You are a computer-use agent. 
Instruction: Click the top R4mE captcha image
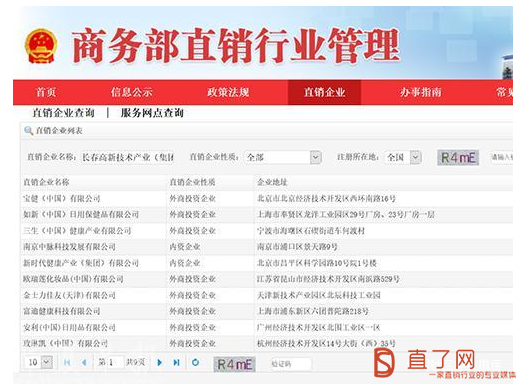pos(458,157)
